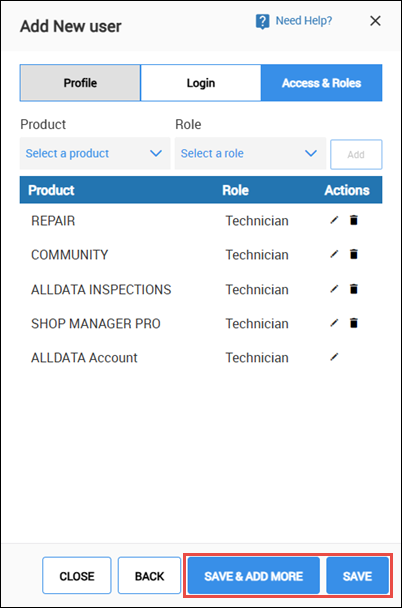This screenshot has height=608, width=402.
Task: Click Technician role in ALLDATA Account row
Action: (257, 358)
